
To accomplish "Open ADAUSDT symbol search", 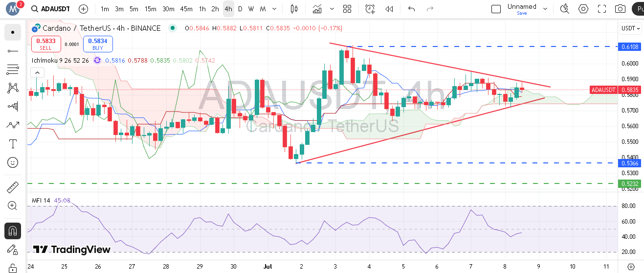I will [x=50, y=9].
